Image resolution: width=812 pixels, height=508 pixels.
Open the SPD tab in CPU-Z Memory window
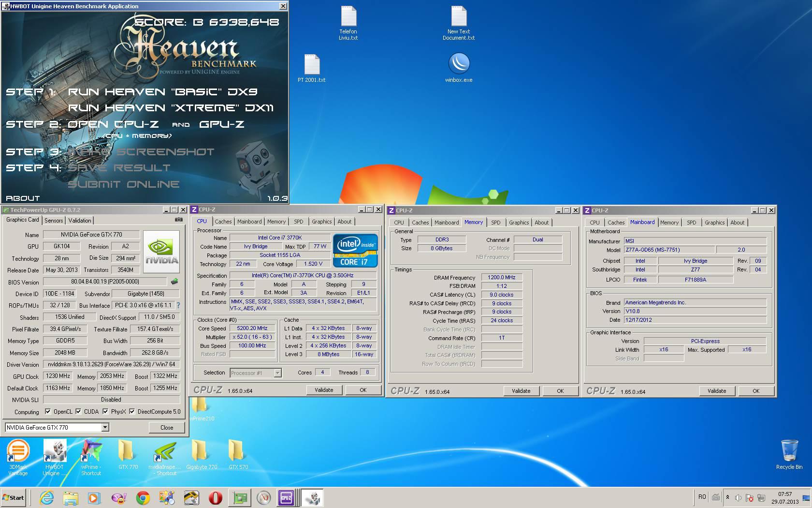(x=496, y=223)
